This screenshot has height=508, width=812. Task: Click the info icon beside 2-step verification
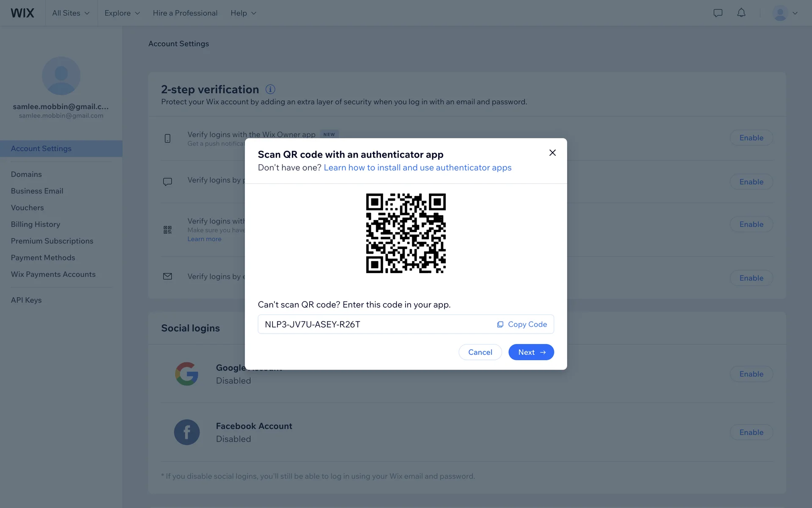click(x=270, y=89)
